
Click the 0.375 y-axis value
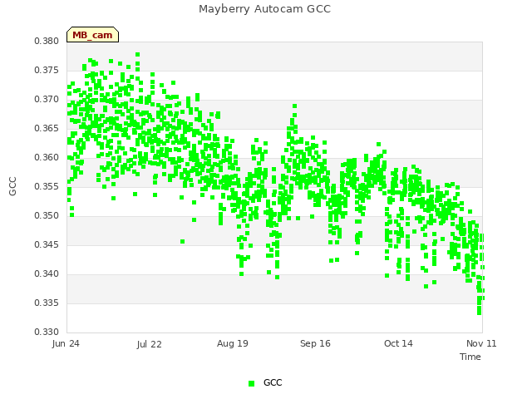pyautogui.click(x=47, y=70)
